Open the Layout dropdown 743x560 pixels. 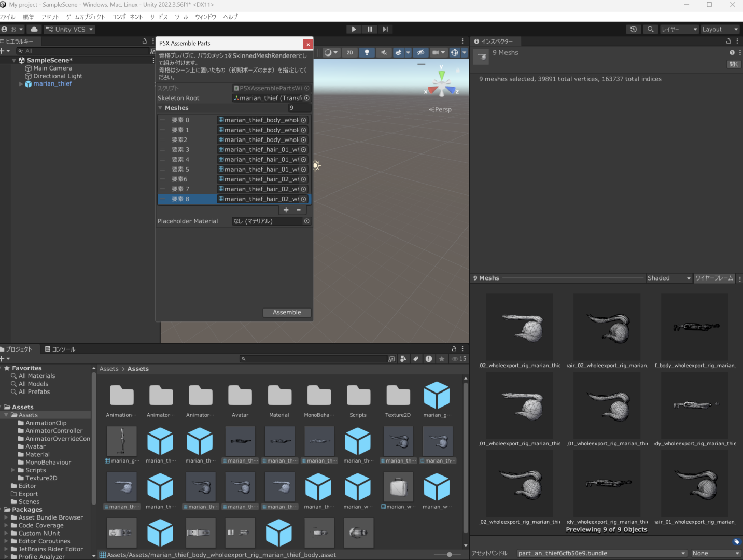(x=720, y=30)
